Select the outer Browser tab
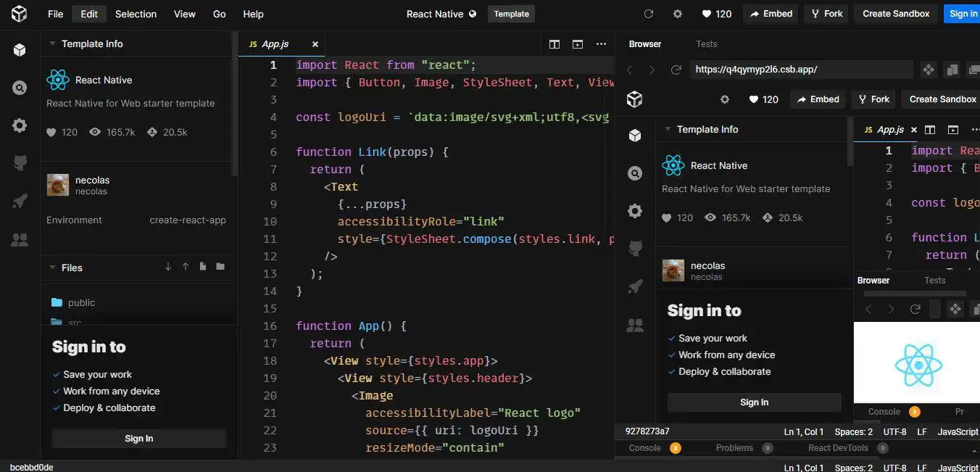 [645, 44]
